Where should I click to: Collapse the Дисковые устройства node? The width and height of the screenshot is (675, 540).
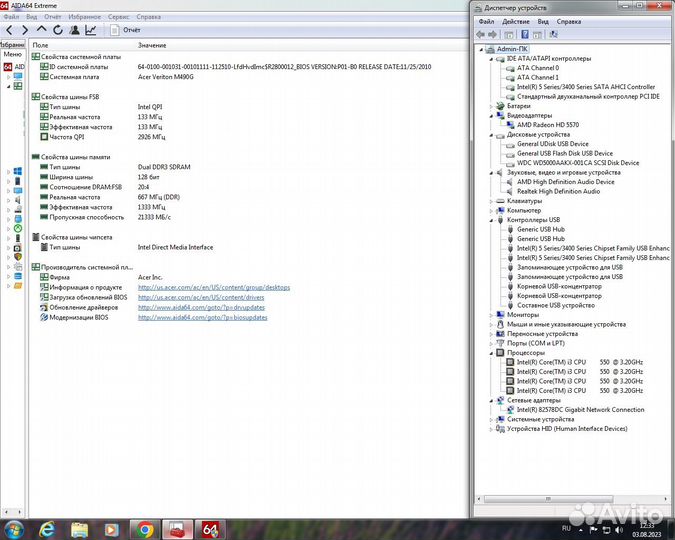click(491, 135)
